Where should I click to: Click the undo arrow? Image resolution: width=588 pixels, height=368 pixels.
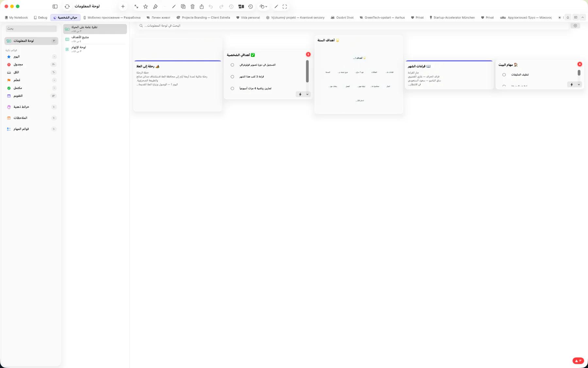pos(211,7)
